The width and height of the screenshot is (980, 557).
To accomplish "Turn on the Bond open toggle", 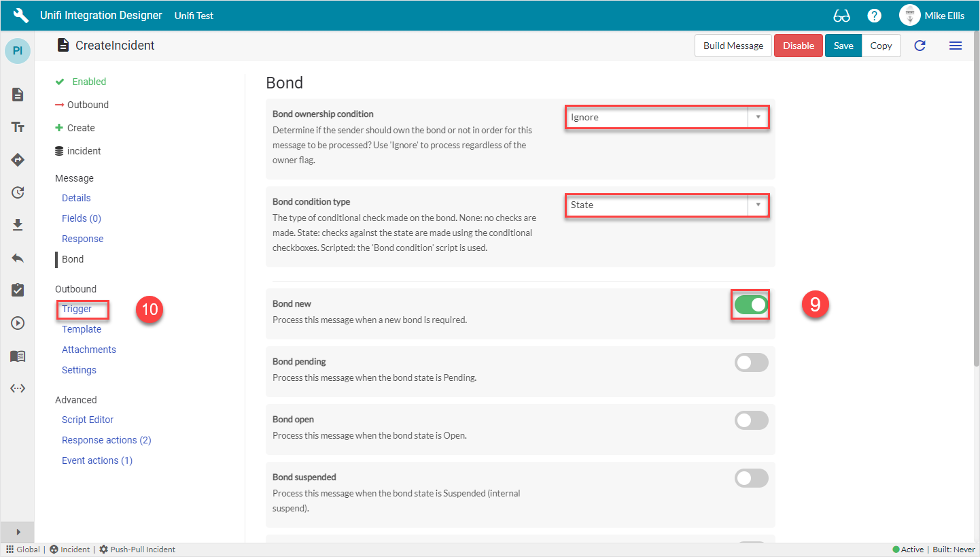I will pos(751,420).
